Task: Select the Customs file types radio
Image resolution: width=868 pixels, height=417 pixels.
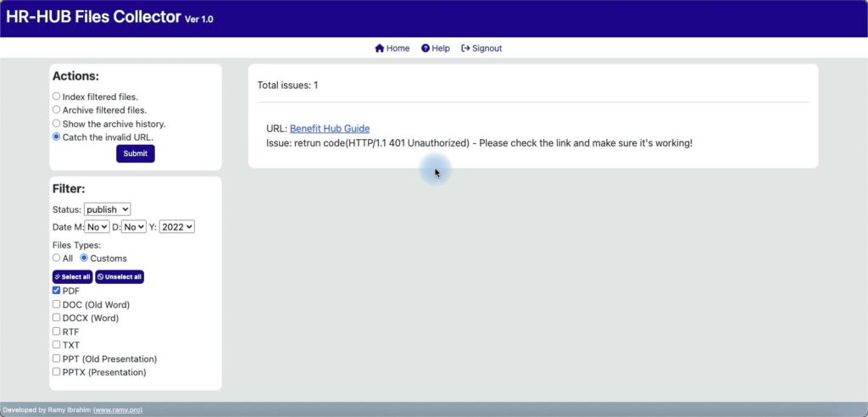Action: [84, 258]
